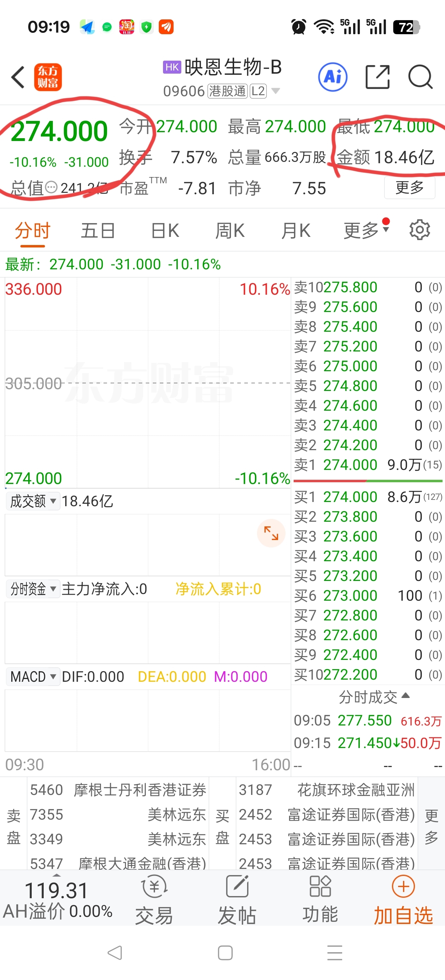Open the 分时资金 dropdown
The height and width of the screenshot is (980, 445).
click(x=33, y=589)
